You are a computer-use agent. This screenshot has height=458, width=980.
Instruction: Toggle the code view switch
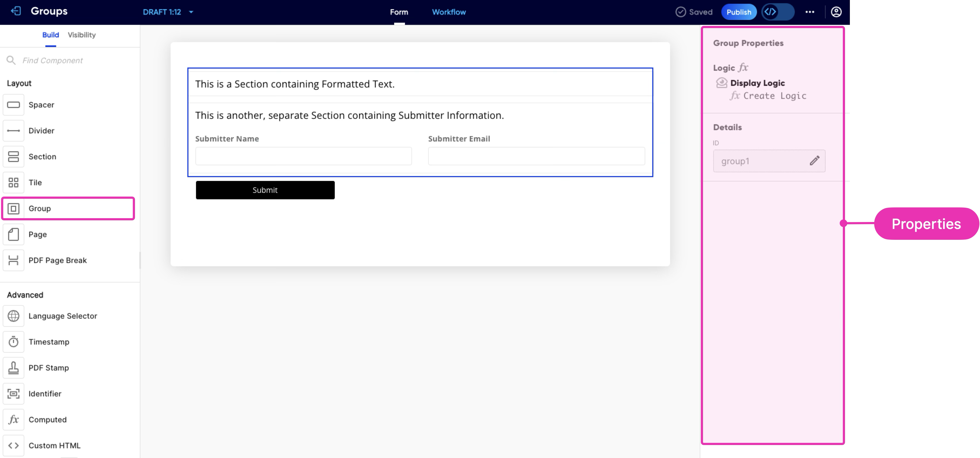pyautogui.click(x=778, y=12)
